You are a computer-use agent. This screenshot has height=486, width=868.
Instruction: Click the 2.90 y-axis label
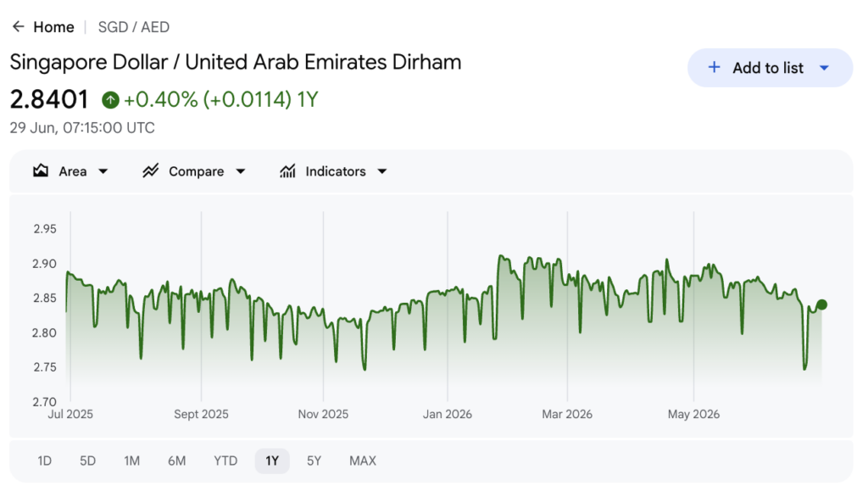[45, 264]
